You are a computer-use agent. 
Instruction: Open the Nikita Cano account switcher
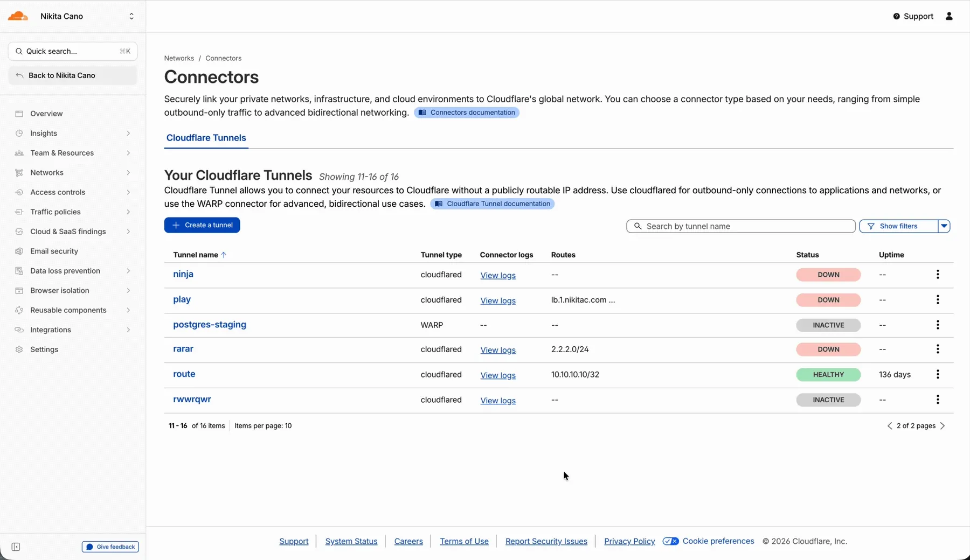click(x=131, y=16)
